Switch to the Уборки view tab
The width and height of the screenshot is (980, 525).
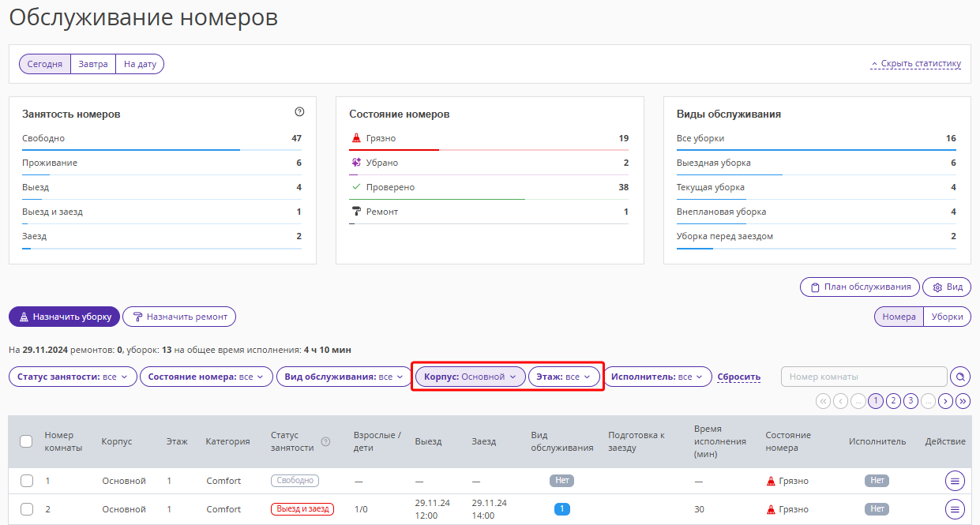click(947, 317)
